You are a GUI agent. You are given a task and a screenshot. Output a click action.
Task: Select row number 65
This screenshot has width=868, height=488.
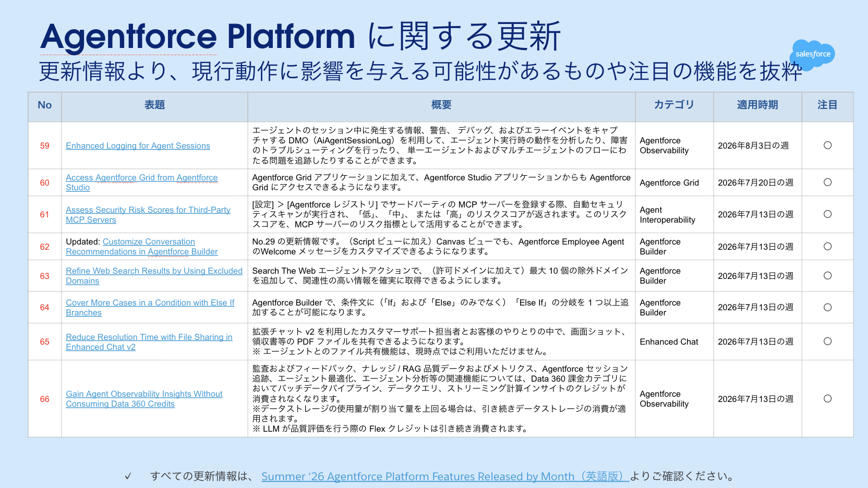pyautogui.click(x=45, y=342)
